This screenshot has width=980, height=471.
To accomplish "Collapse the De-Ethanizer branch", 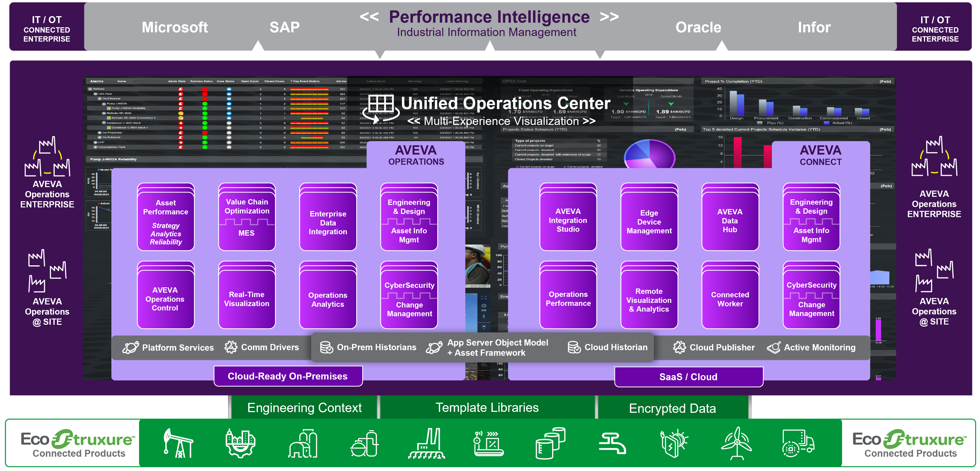I will (100, 99).
